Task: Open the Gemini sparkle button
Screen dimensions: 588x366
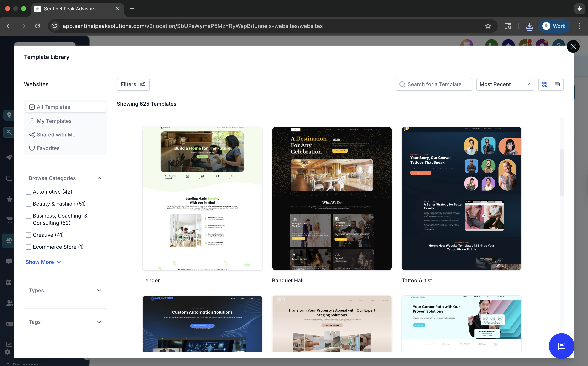Action: (x=580, y=9)
